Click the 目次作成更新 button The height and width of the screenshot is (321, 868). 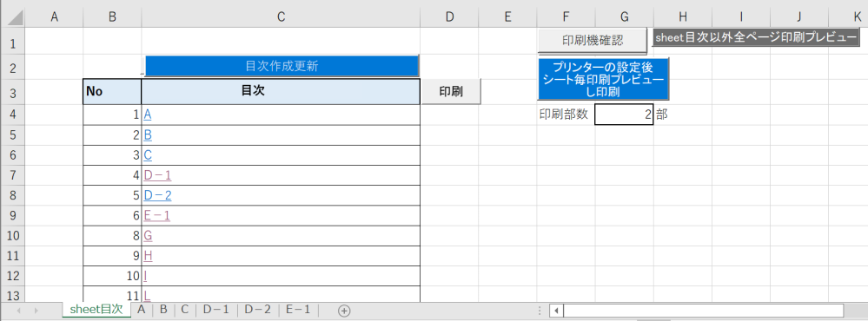click(282, 66)
